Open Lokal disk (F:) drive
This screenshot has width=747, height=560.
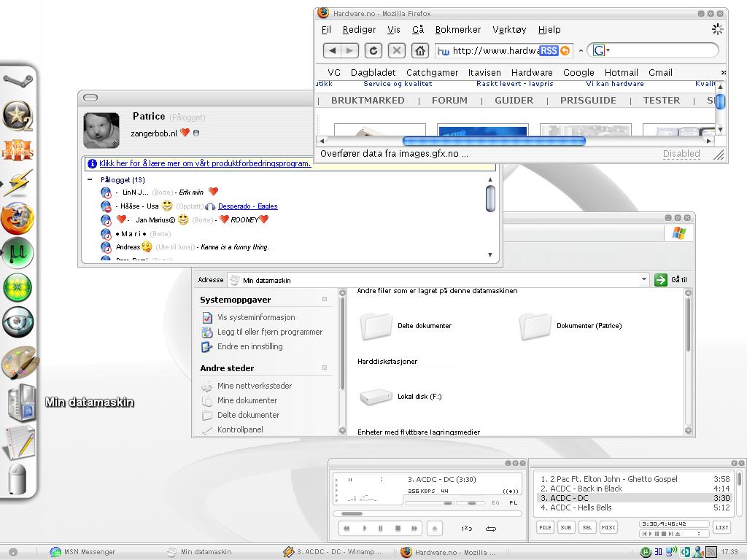tap(401, 396)
